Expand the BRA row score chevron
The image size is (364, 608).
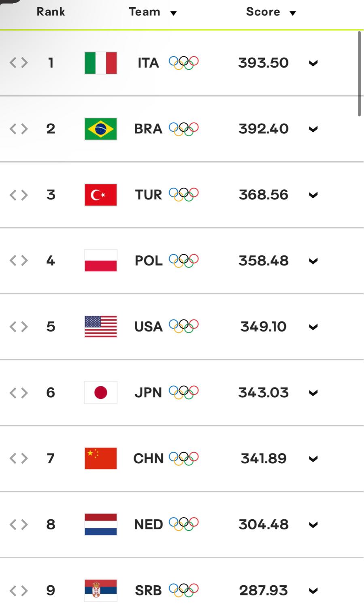pyautogui.click(x=313, y=129)
